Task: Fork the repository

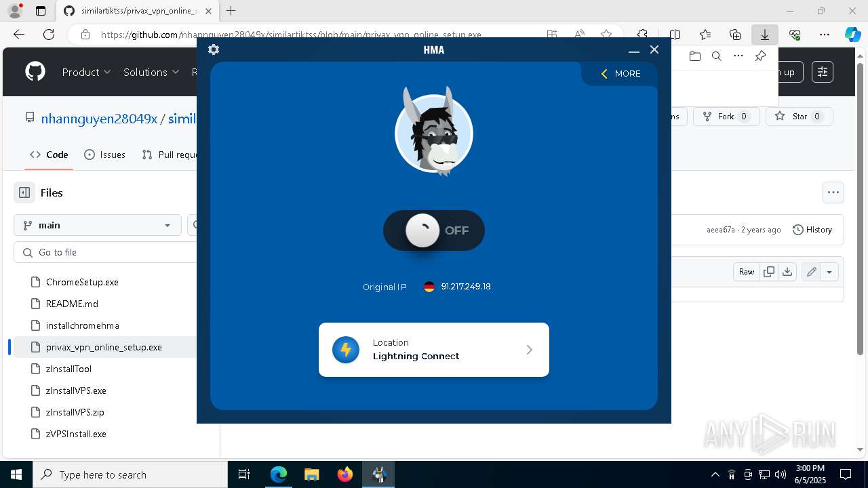Action: pyautogui.click(x=726, y=117)
